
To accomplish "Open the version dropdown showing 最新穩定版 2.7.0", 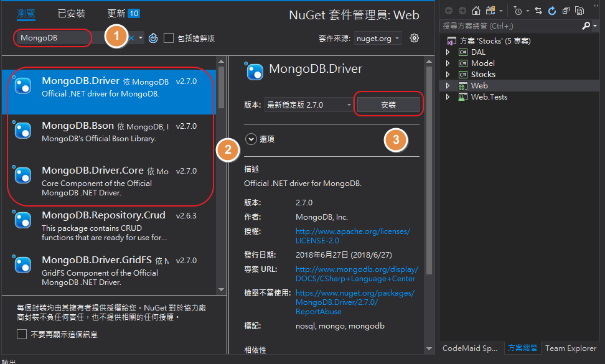I will [309, 105].
